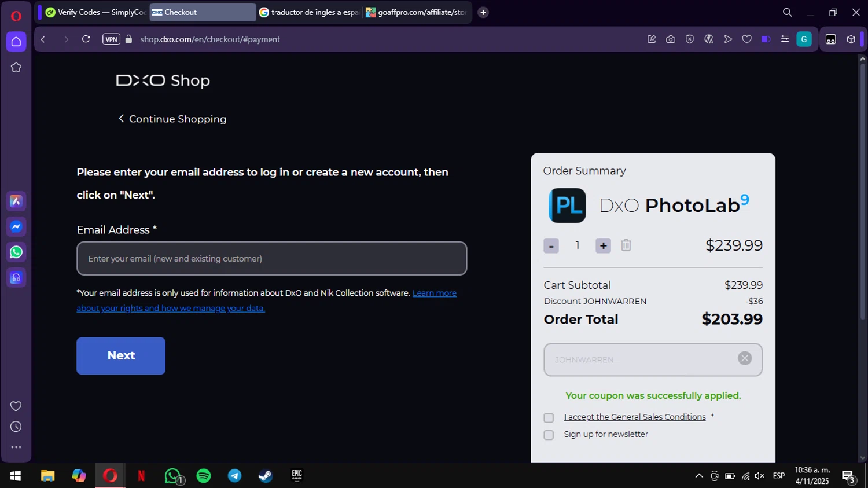Screen dimensions: 868x488
Task: Open Epic Games launcher from taskbar
Action: 297,476
